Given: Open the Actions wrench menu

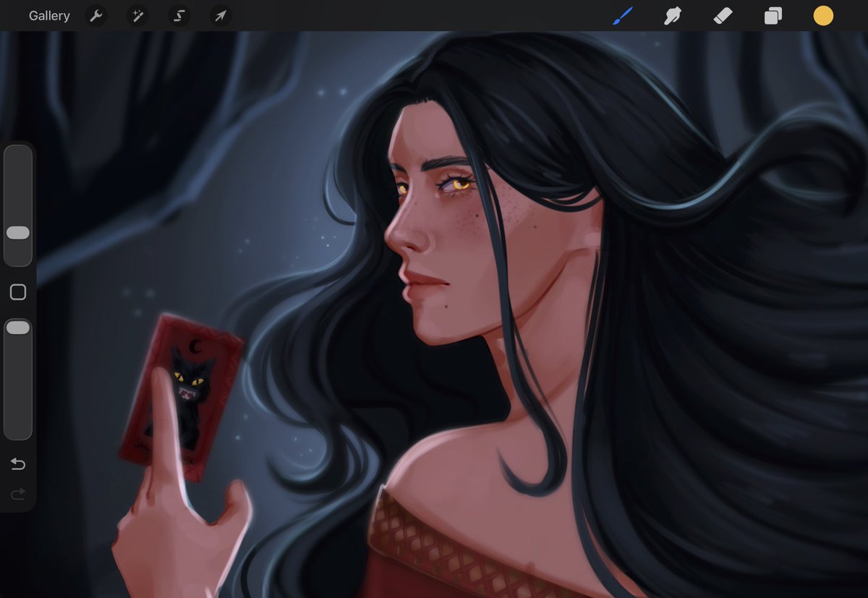Looking at the screenshot, I should (x=95, y=16).
